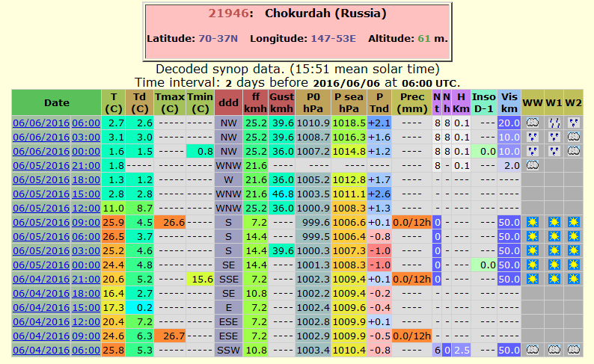
Task: Click the W2 sun icon for 06/04/2016 21:00
Action: (x=574, y=279)
